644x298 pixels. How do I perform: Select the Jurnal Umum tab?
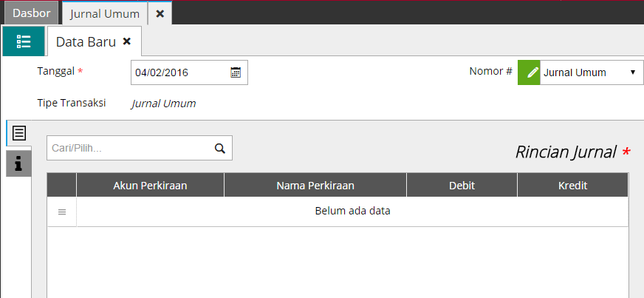point(104,13)
